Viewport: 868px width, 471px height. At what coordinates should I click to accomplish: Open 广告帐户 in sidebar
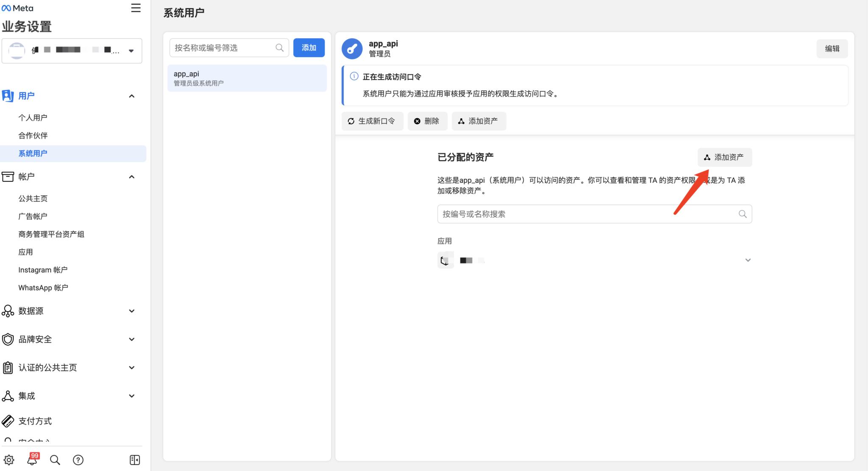coord(33,216)
